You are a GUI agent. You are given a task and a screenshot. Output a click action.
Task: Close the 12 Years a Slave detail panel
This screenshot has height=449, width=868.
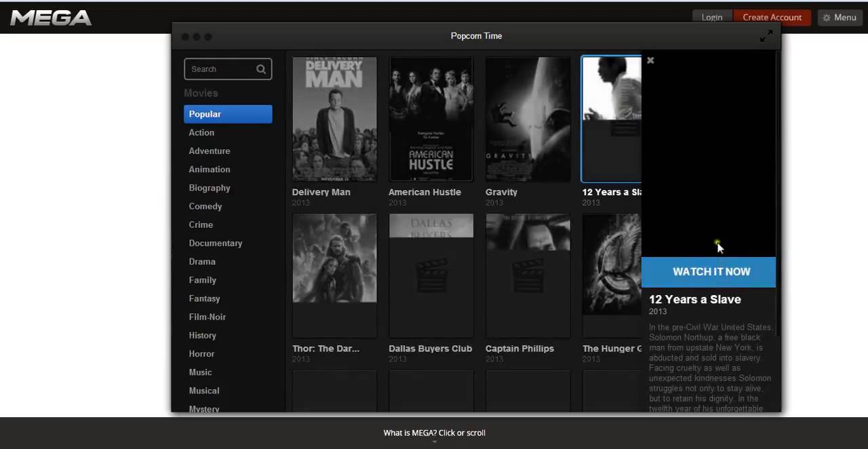tap(650, 60)
